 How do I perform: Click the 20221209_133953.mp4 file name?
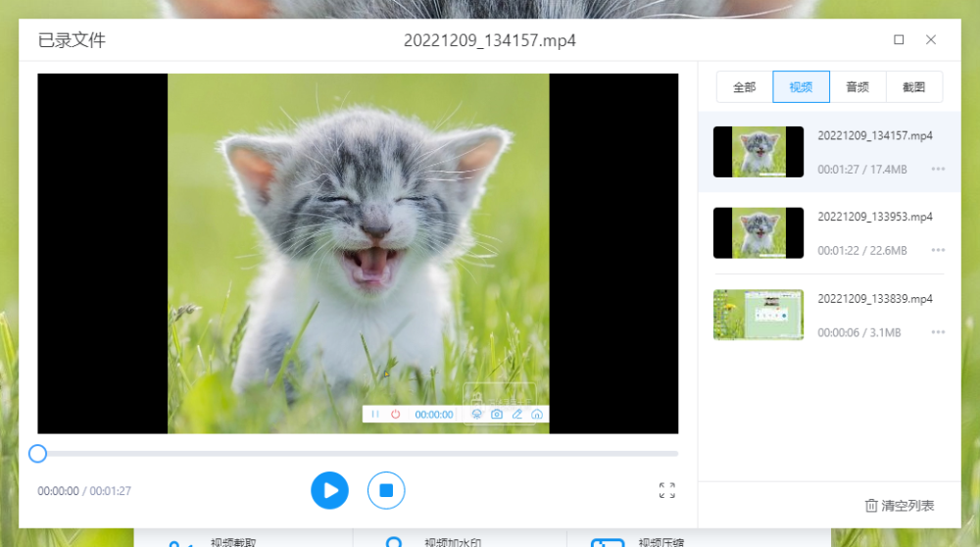(874, 217)
